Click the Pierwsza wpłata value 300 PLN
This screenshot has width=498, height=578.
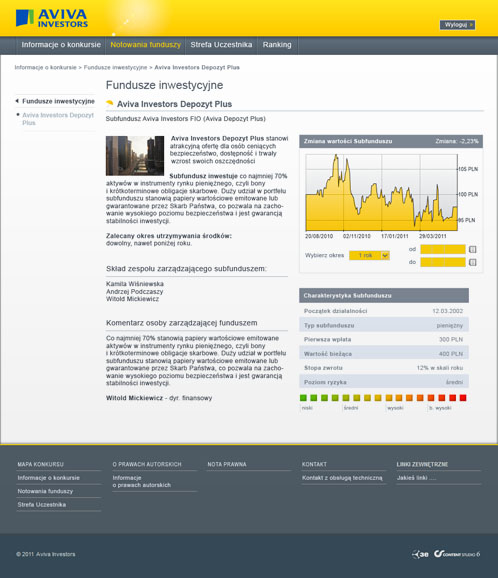tap(451, 340)
